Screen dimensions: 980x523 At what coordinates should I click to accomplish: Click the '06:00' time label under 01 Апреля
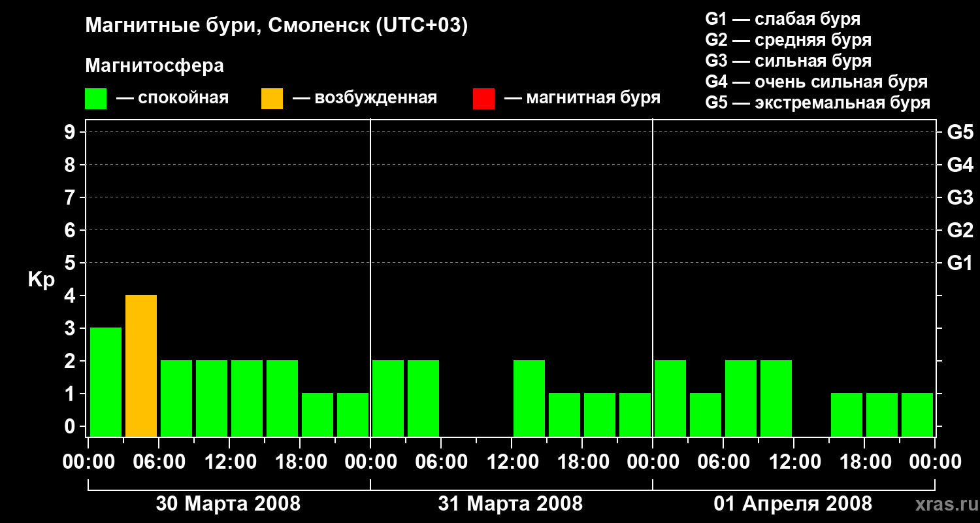tap(723, 462)
